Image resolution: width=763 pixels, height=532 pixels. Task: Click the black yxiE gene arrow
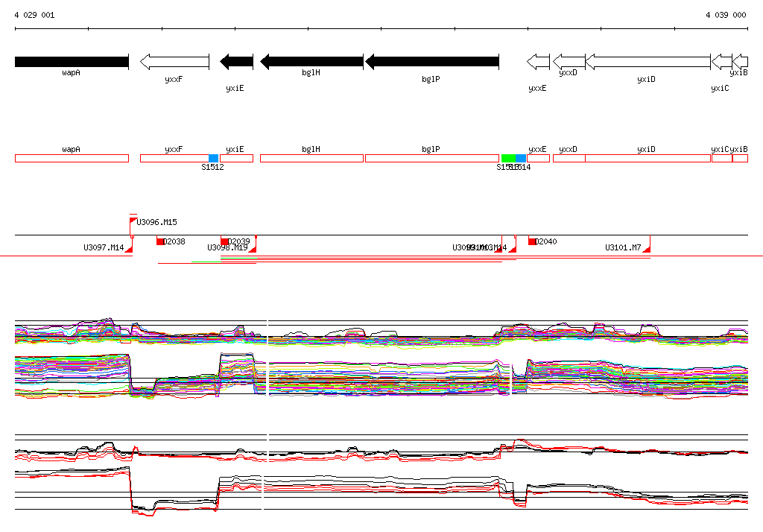(236, 62)
